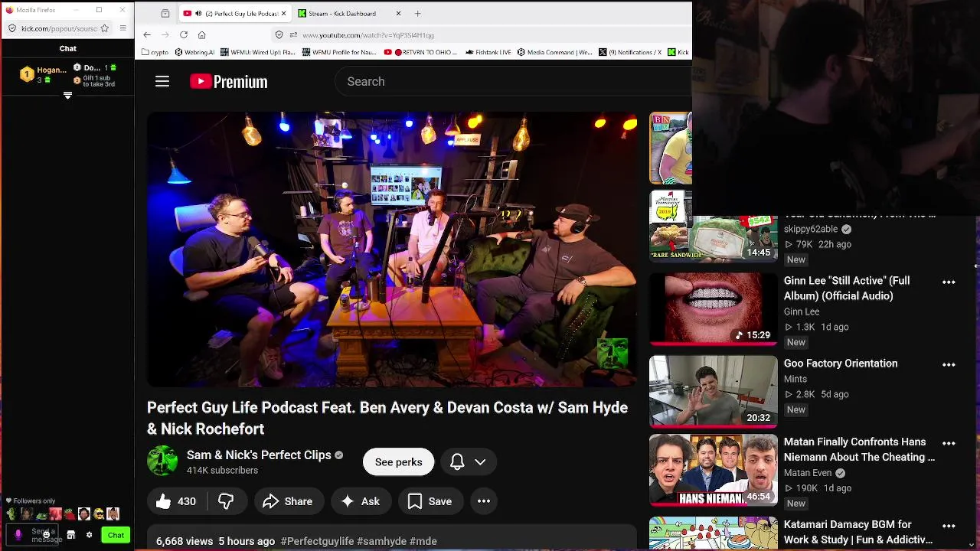980x551 pixels.
Task: Open Katamari Damacy video options menu
Action: tap(949, 526)
